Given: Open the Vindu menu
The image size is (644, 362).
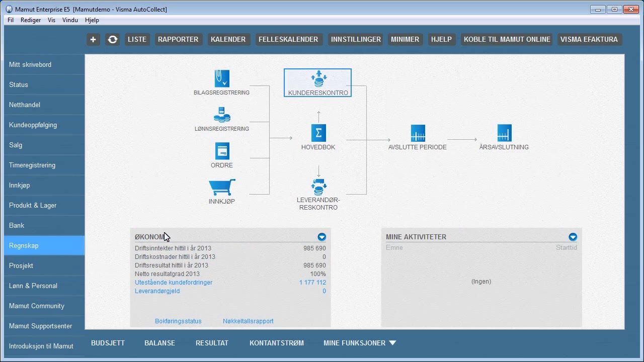Looking at the screenshot, I should point(70,20).
